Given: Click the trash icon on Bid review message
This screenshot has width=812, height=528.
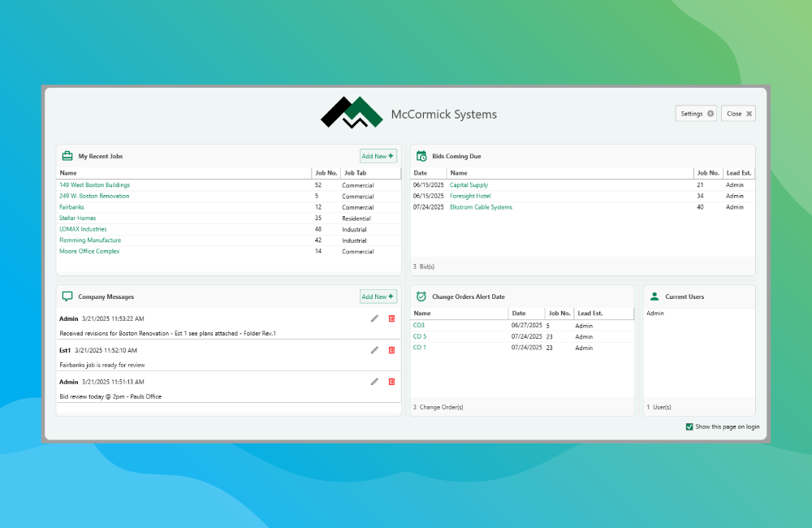Looking at the screenshot, I should (x=391, y=382).
